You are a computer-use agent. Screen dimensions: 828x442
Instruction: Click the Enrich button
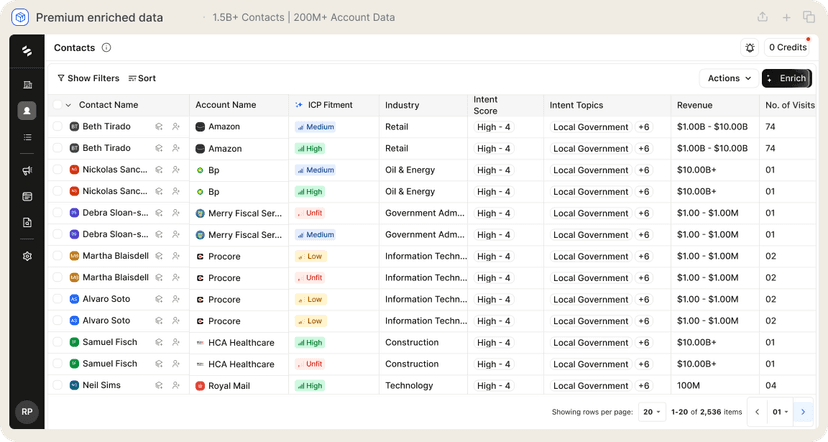787,78
